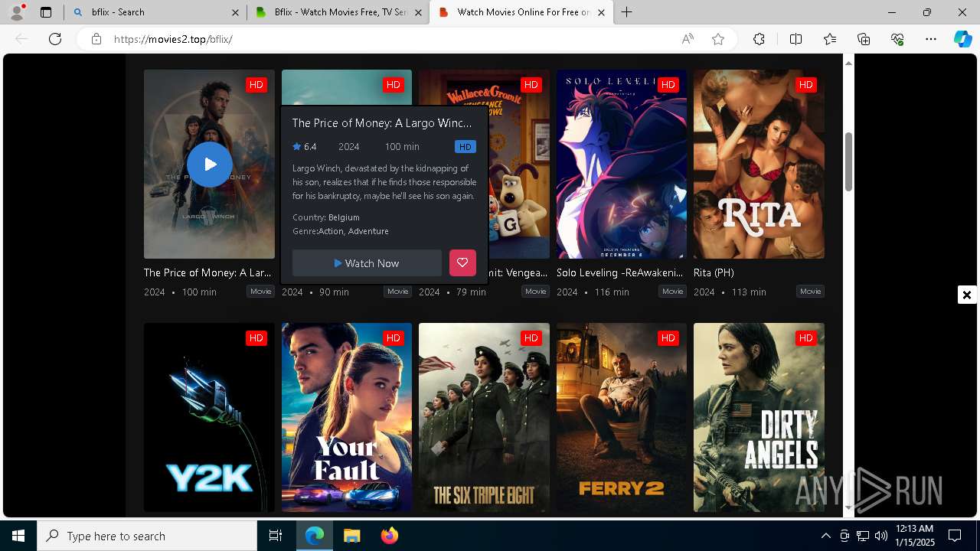The height and width of the screenshot is (551, 980).
Task: Open Browser essentials
Action: click(897, 39)
